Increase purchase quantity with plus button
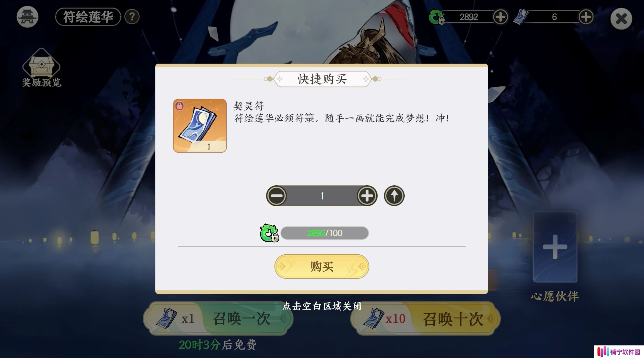Screen dimensions: 644x358 pos(367,196)
